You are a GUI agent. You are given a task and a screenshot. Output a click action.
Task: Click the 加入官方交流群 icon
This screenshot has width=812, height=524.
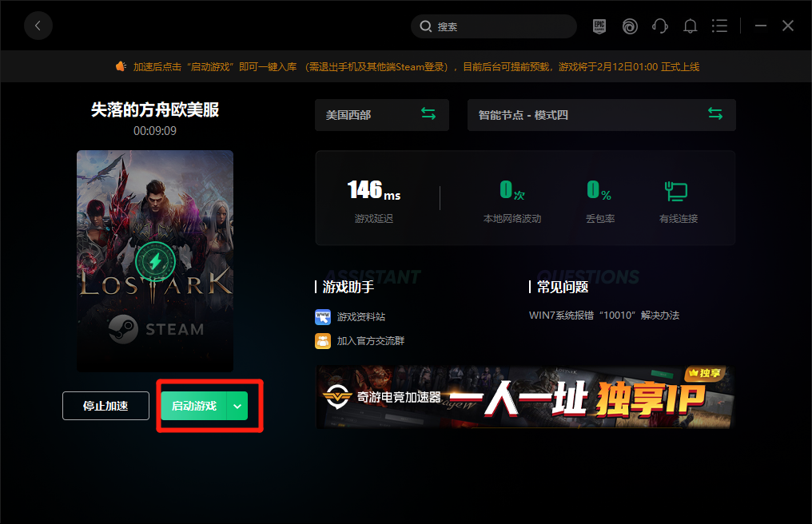click(x=323, y=341)
